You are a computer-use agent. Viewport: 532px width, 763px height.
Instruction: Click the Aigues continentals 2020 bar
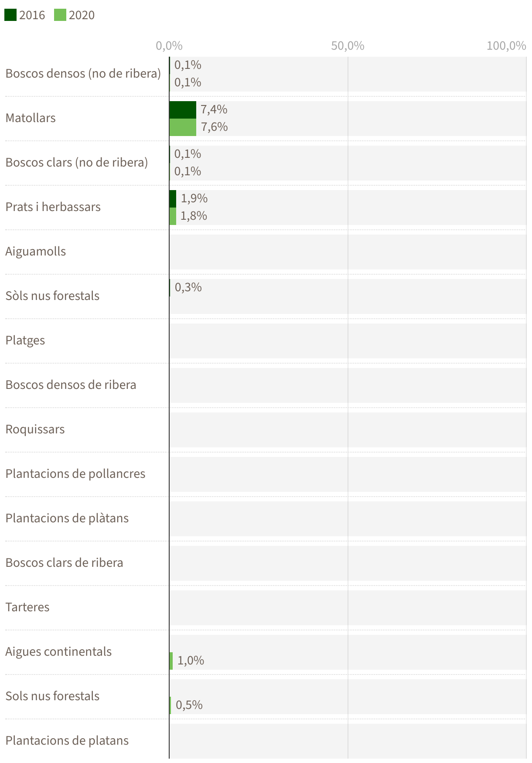coord(171,661)
